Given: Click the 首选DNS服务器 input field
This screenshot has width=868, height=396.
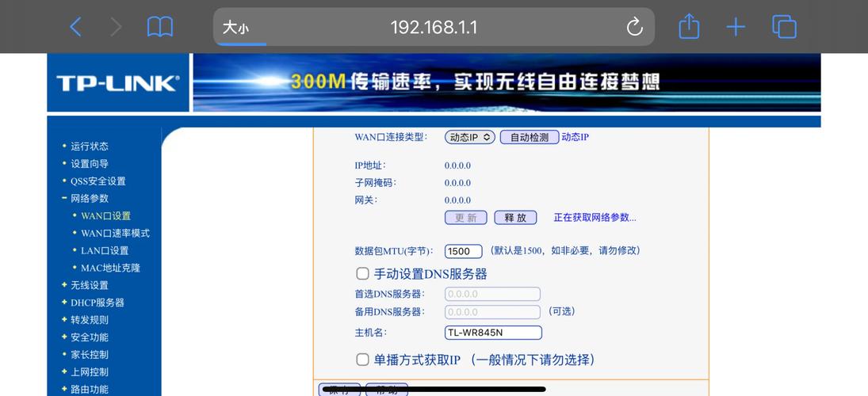Looking at the screenshot, I should pos(493,295).
